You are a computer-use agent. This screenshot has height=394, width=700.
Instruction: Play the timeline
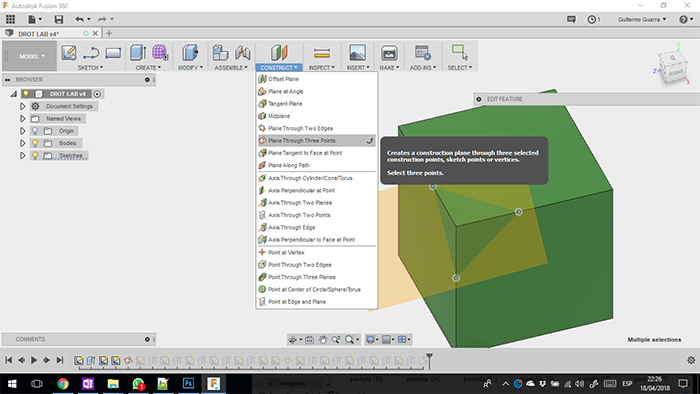(34, 360)
